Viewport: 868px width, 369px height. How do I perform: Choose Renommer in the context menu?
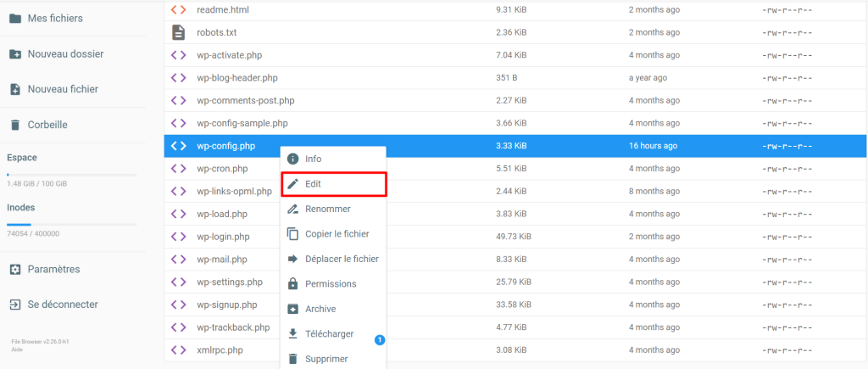332,209
